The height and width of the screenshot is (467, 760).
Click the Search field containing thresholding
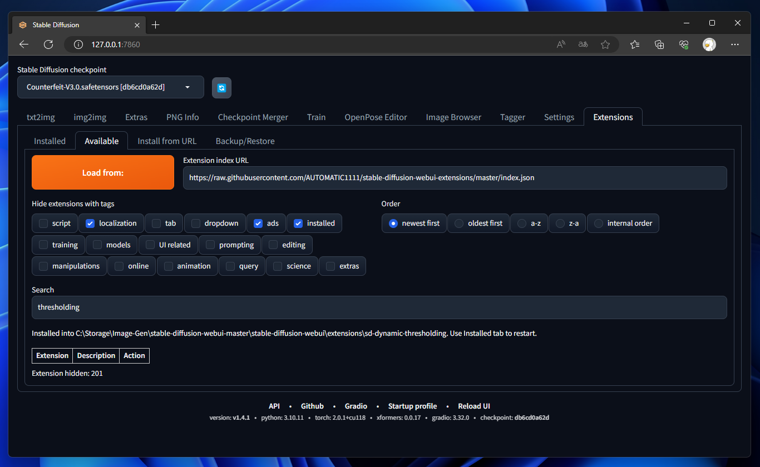click(x=379, y=307)
